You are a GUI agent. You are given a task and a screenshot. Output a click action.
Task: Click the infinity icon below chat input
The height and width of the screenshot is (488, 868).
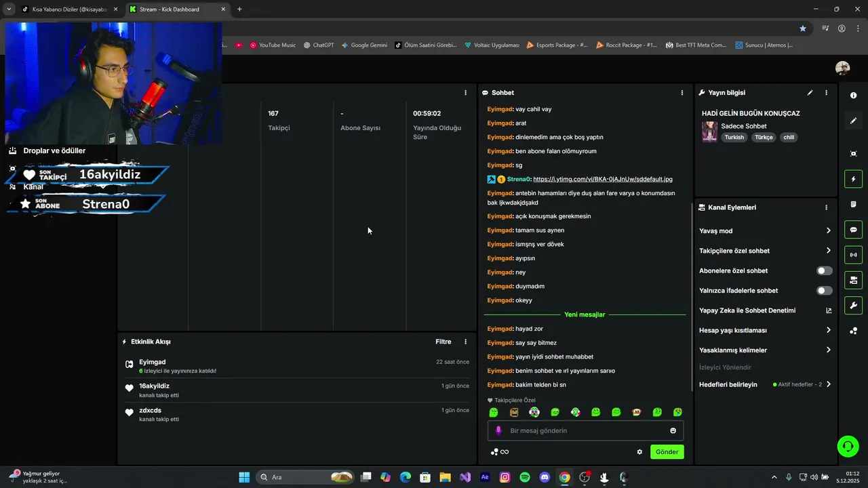pyautogui.click(x=505, y=452)
